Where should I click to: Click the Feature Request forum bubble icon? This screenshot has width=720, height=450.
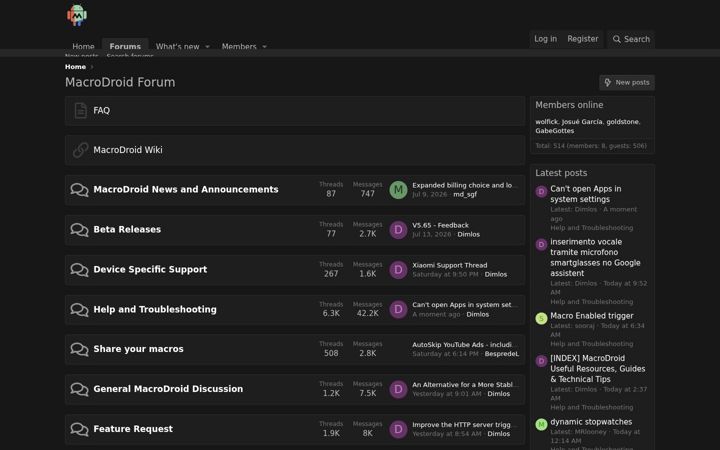coord(79,429)
